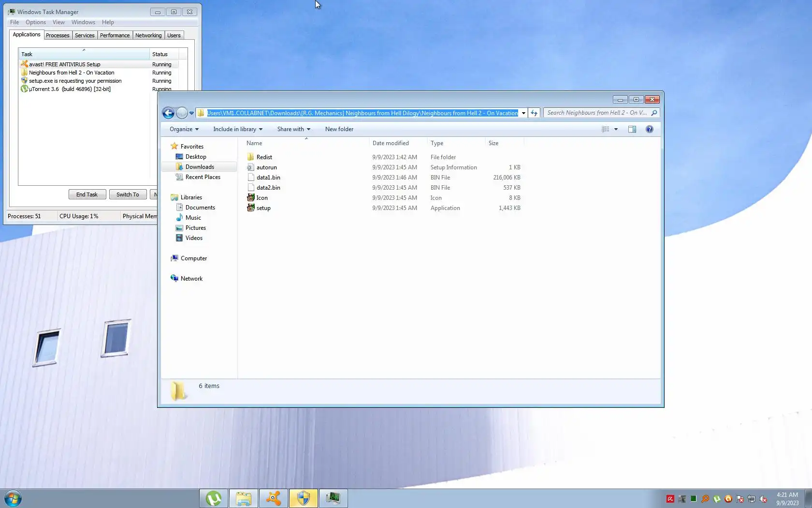Screen dimensions: 812x508
Task: Select the autorun setup information file icon
Action: 250,167
